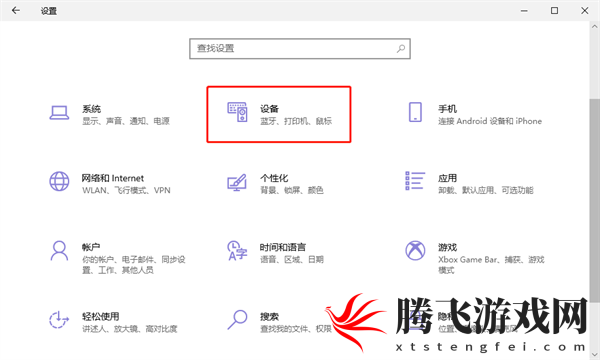600x360 pixels.
Task: Click the text 显示、声音、通知、电源
Action: coord(126,121)
